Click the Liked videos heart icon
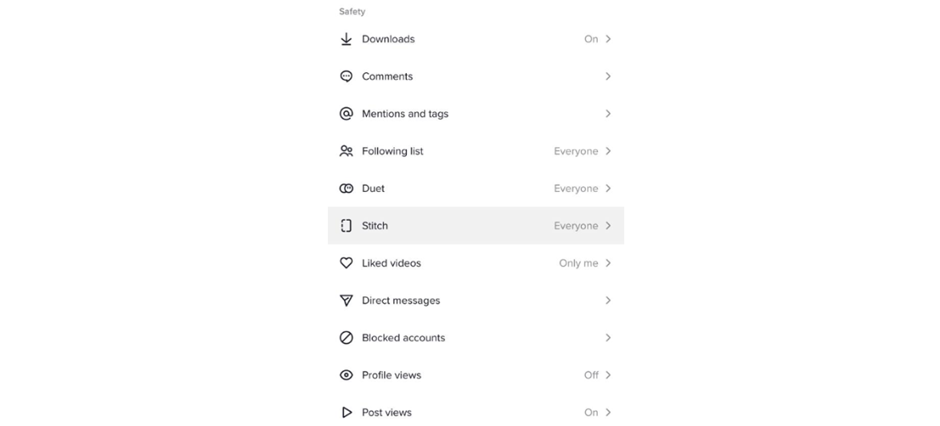 (x=346, y=263)
